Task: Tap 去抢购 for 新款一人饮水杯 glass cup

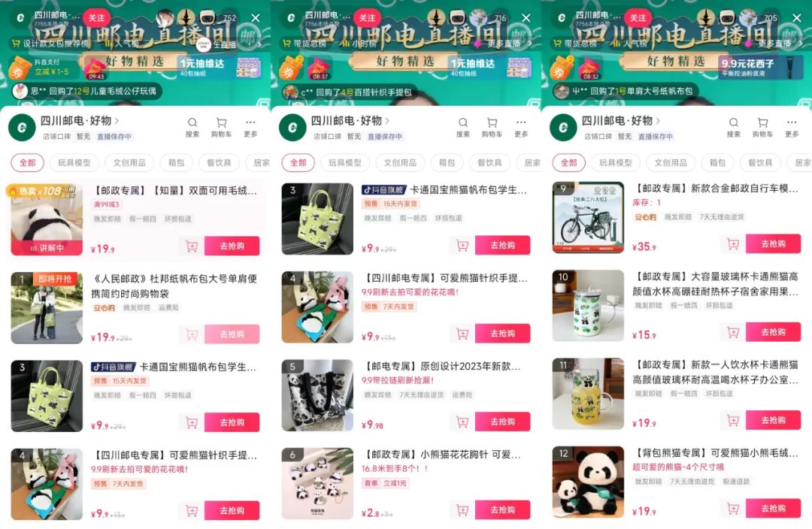Action: 773,420
